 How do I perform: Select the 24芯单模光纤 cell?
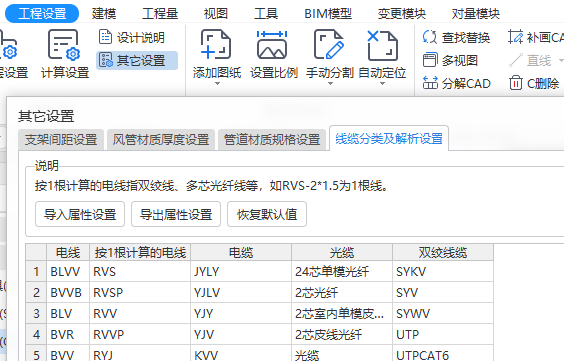pyautogui.click(x=342, y=271)
